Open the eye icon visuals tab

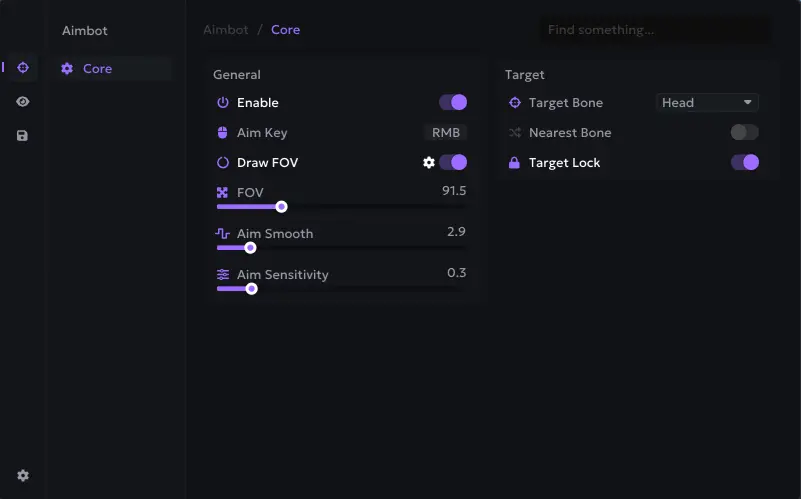(22, 101)
